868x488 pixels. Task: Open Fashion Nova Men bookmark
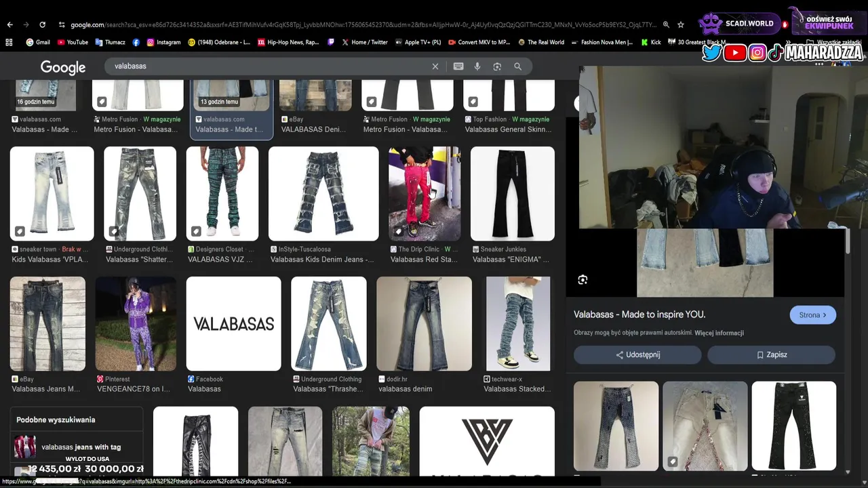[601, 42]
